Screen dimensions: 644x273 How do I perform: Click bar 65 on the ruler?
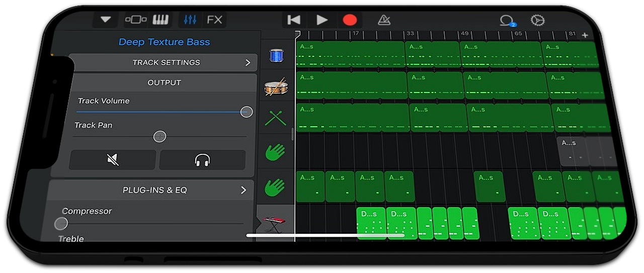click(518, 34)
